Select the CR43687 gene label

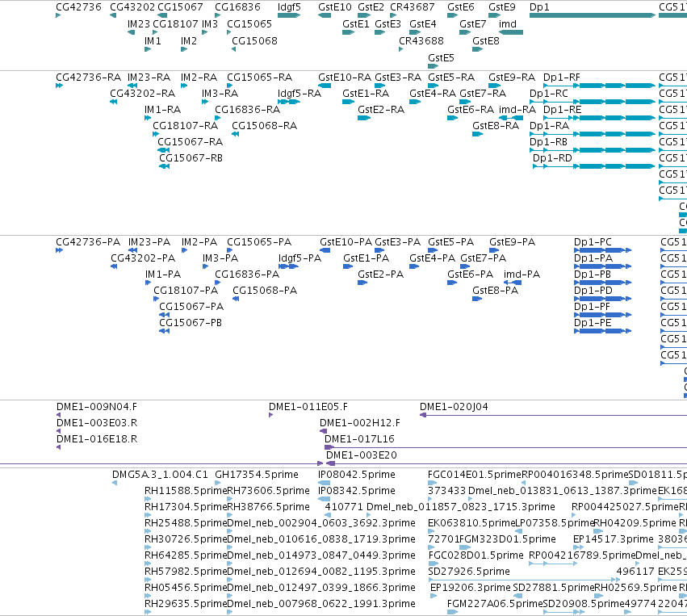413,7
